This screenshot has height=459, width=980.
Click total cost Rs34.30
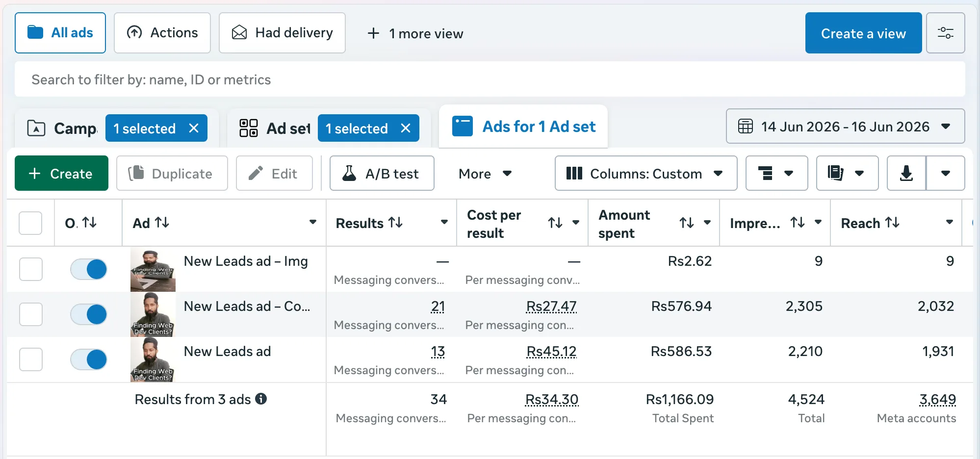point(552,400)
